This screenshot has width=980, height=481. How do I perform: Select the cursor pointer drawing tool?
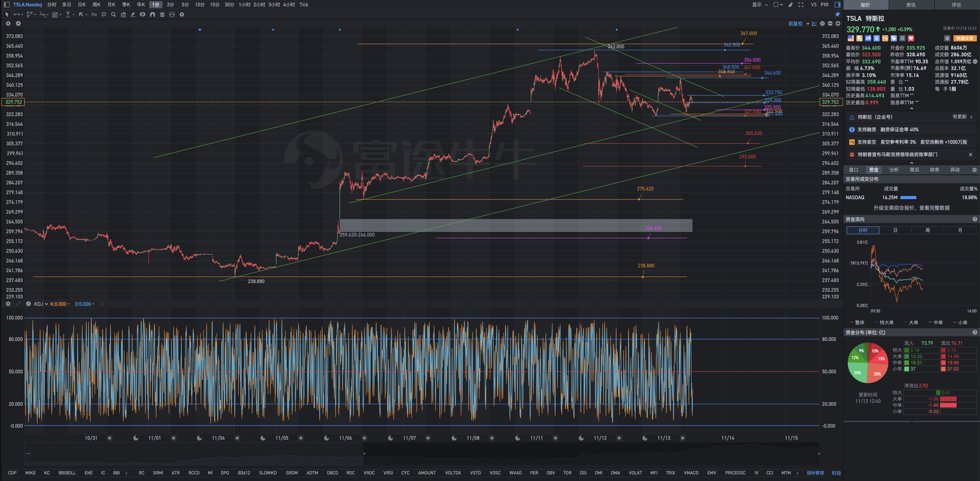7,14
